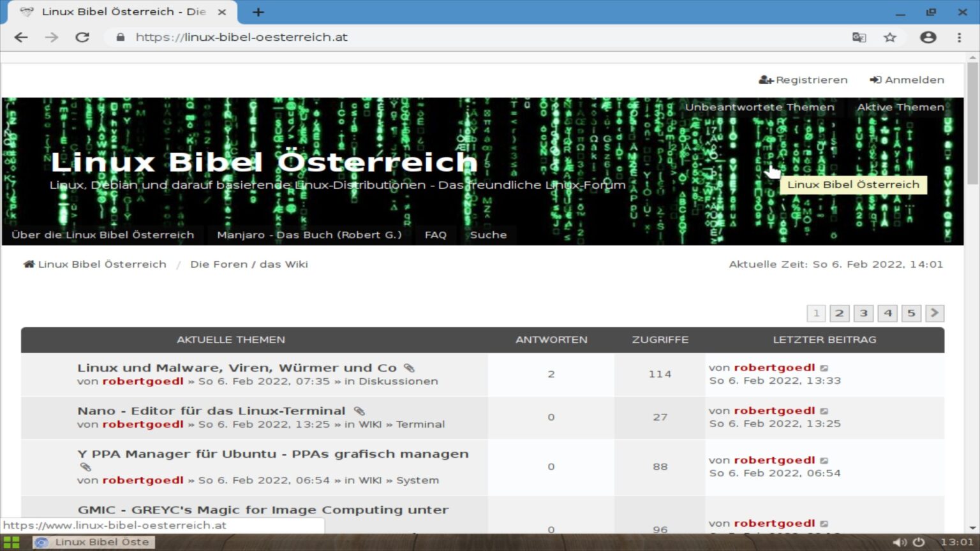Open the application launcher grid in the taskbar
This screenshot has width=980, height=551.
coord(11,541)
